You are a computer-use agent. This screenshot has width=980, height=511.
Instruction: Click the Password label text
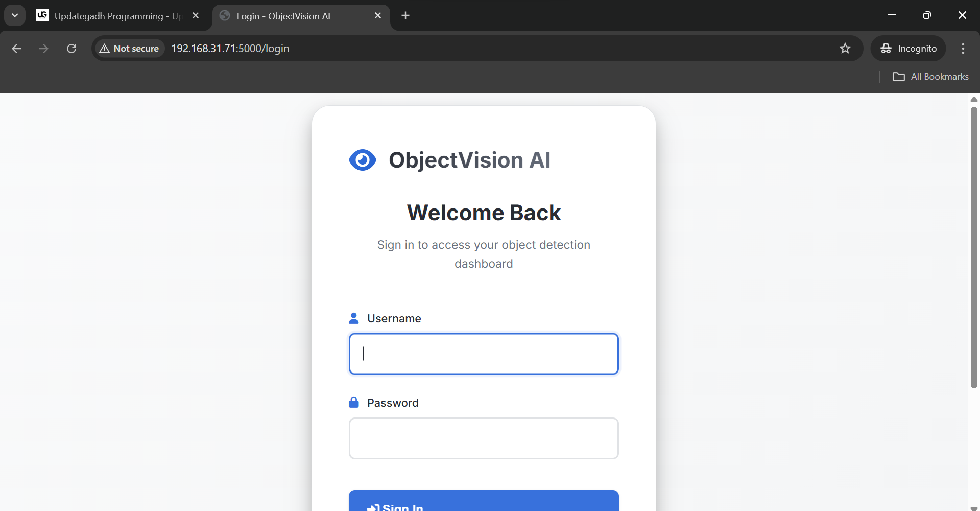click(393, 403)
